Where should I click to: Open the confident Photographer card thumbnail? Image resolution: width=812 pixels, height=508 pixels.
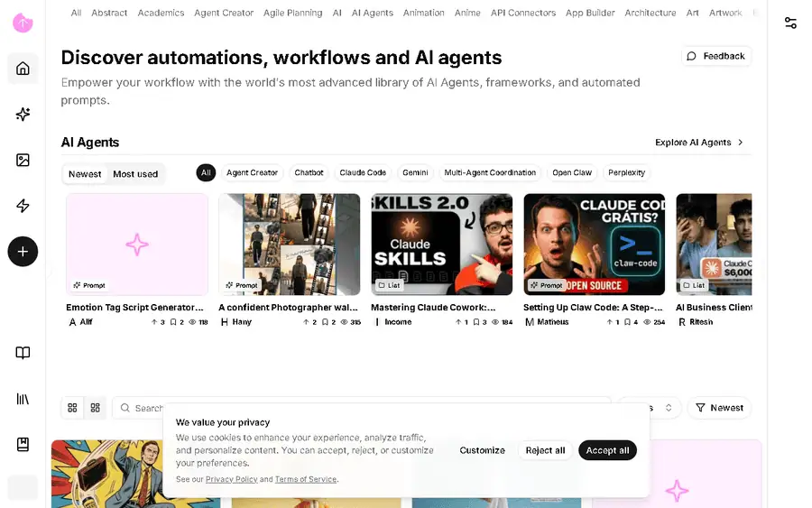pyautogui.click(x=290, y=245)
